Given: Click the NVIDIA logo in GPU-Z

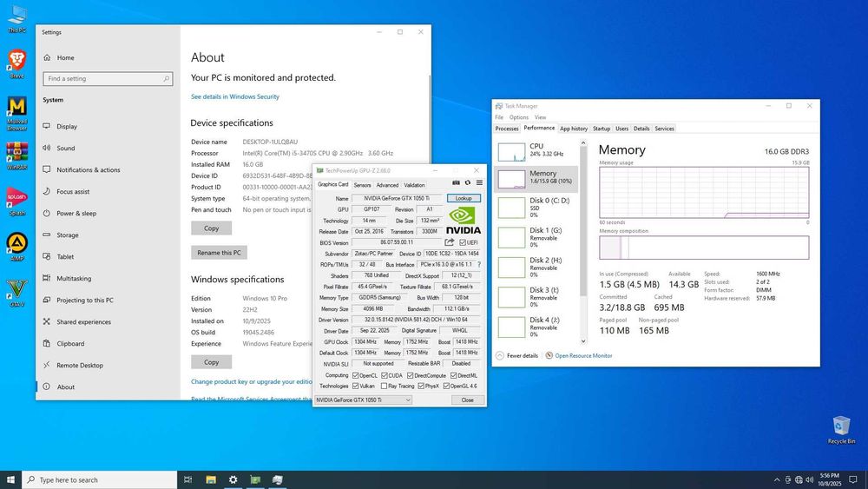Looking at the screenshot, I should click(x=464, y=220).
